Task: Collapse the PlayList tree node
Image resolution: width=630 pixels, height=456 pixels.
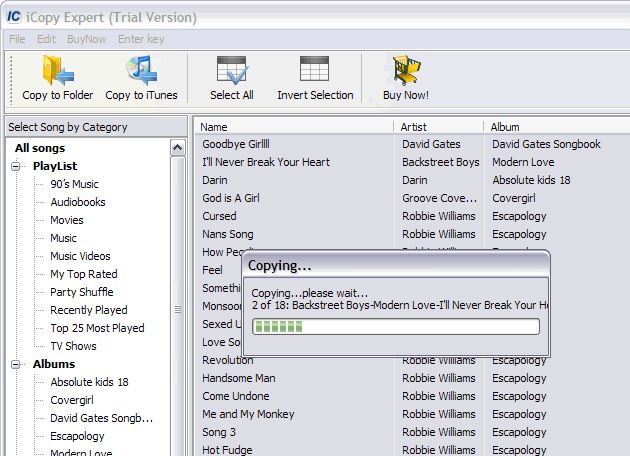Action: [16, 166]
